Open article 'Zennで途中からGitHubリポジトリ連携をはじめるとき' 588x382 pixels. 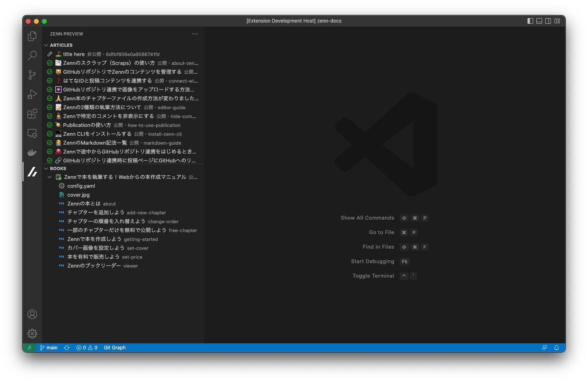click(123, 152)
